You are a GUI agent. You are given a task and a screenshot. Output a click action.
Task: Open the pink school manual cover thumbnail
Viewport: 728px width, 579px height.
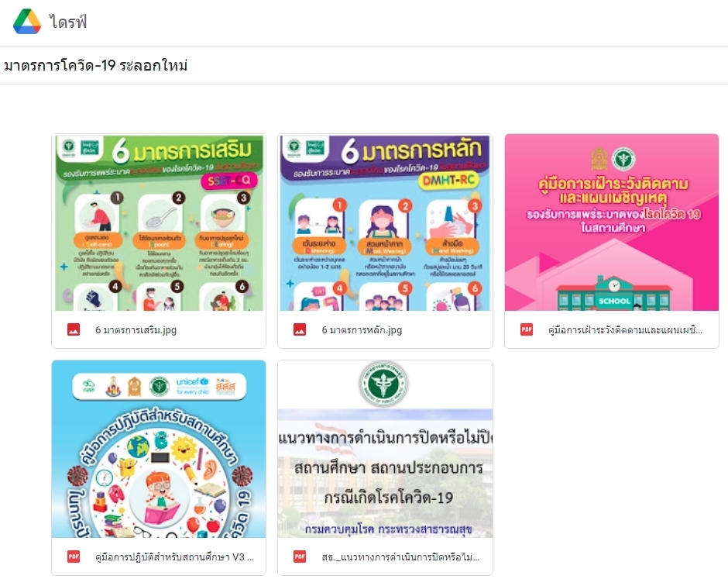[612, 222]
